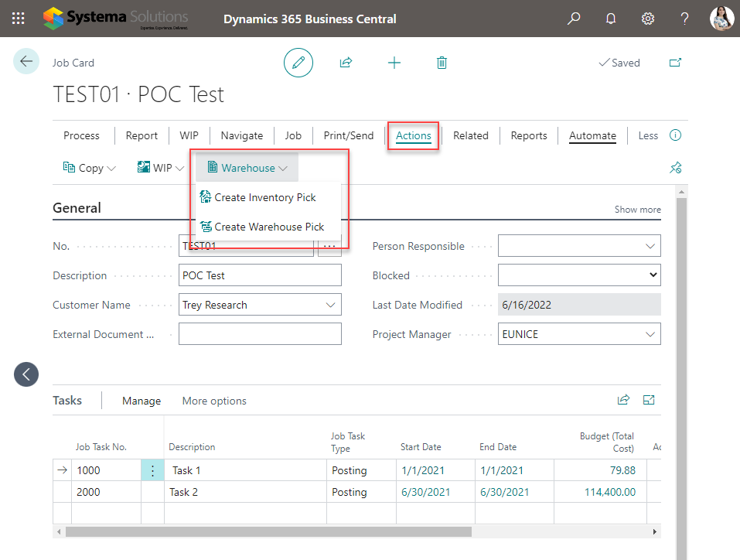Expand the Customer Name dropdown

click(x=331, y=305)
